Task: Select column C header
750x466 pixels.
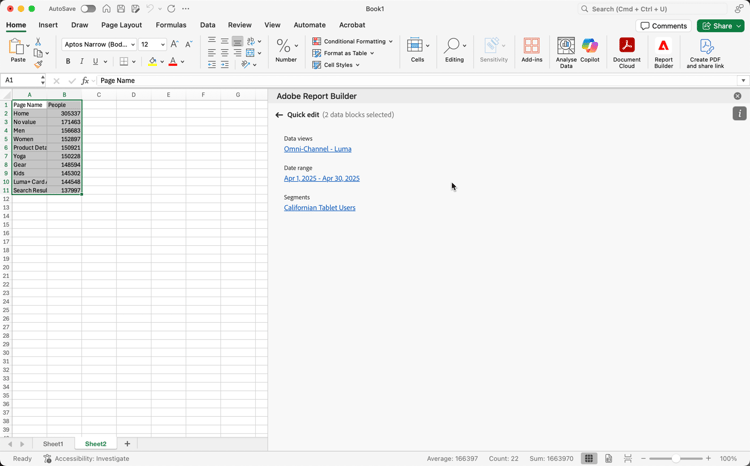Action: [x=99, y=95]
